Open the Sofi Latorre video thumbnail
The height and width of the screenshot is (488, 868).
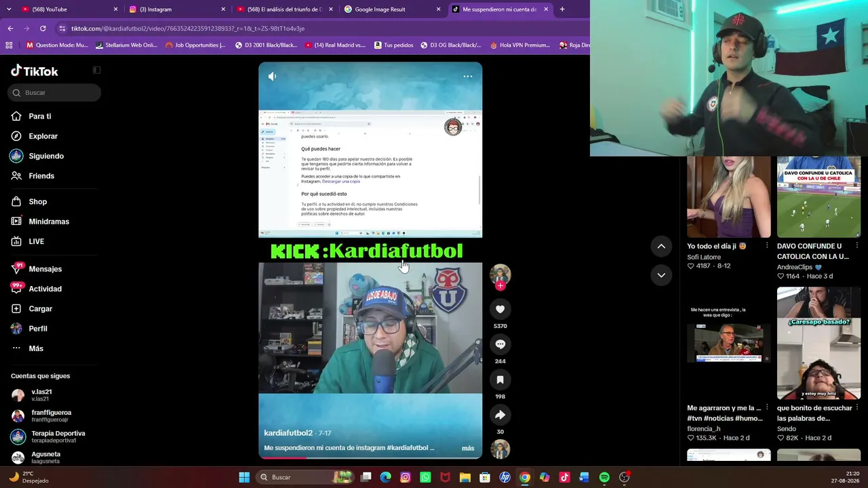pos(729,197)
